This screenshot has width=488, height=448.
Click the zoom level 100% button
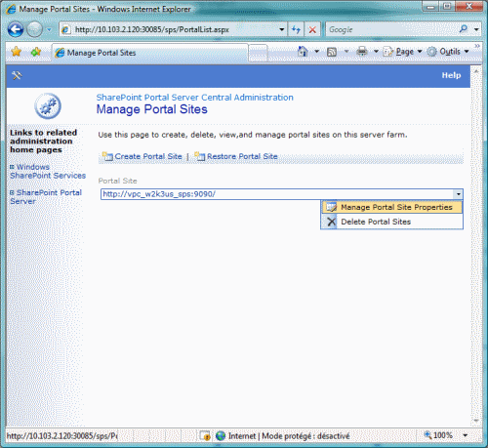(x=438, y=435)
